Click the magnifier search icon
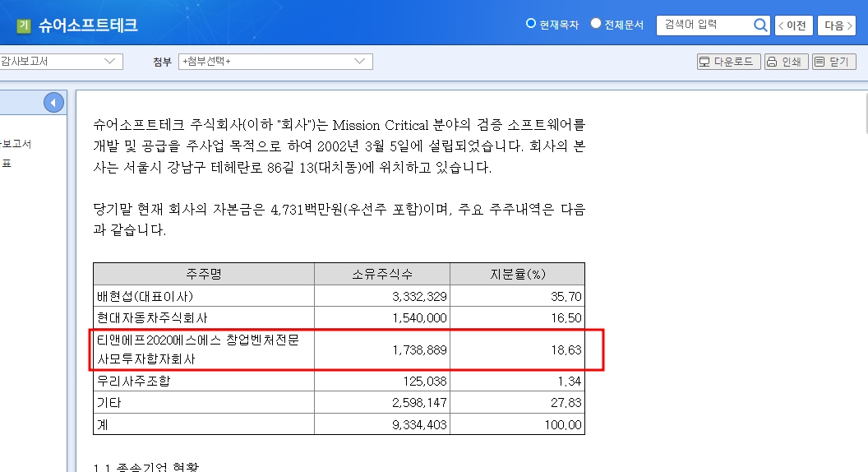 [x=760, y=25]
